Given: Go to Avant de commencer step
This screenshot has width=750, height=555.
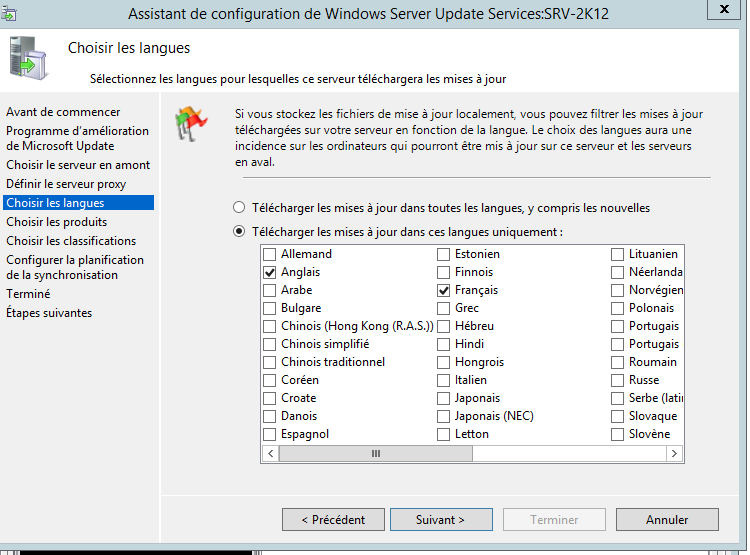Looking at the screenshot, I should 63,112.
